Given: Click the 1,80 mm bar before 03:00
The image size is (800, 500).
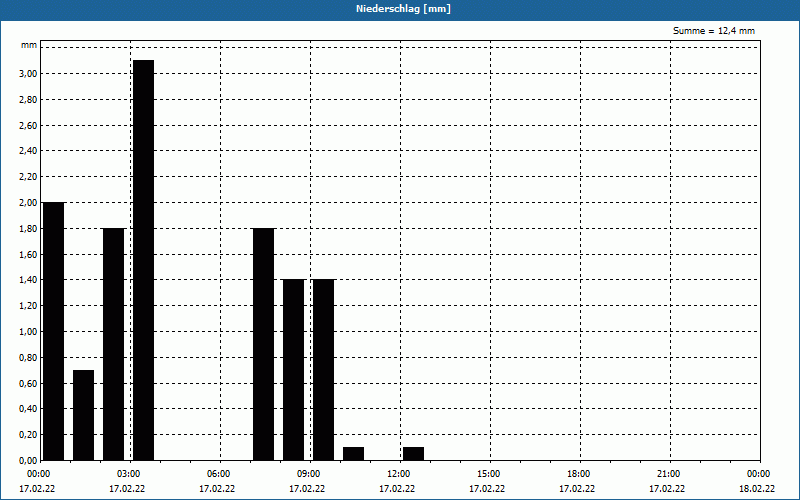Looking at the screenshot, I should (x=114, y=344).
